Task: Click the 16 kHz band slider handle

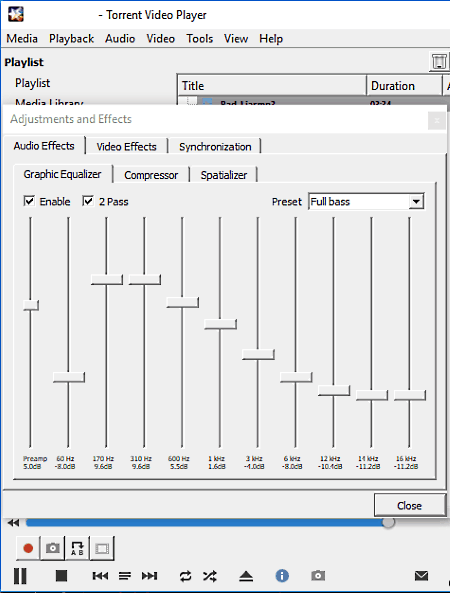Action: 410,395
